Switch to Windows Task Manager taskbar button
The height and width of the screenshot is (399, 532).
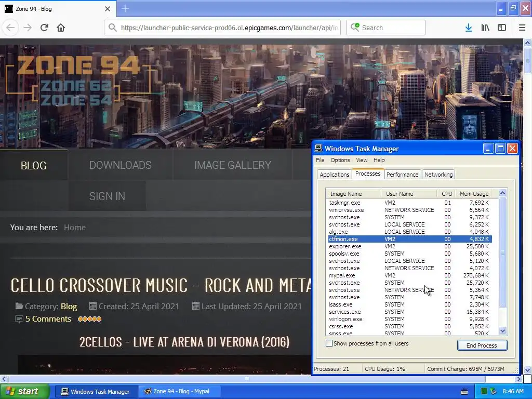pyautogui.click(x=96, y=392)
